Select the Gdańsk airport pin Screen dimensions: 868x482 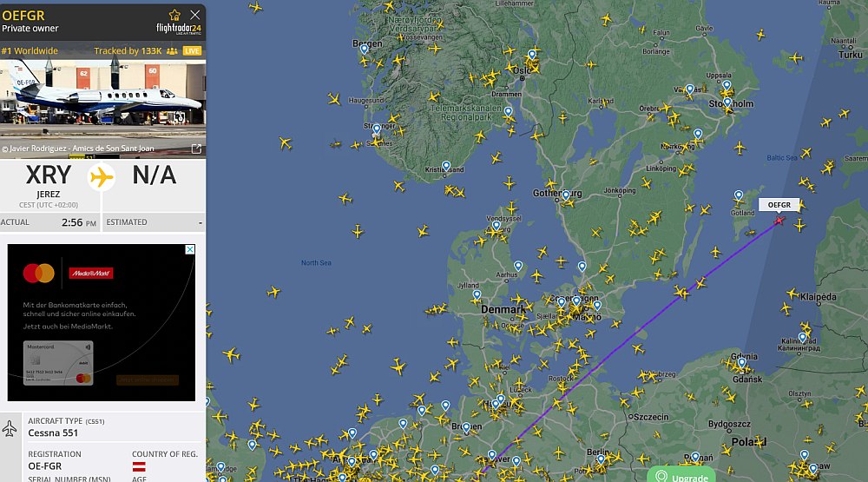(742, 363)
